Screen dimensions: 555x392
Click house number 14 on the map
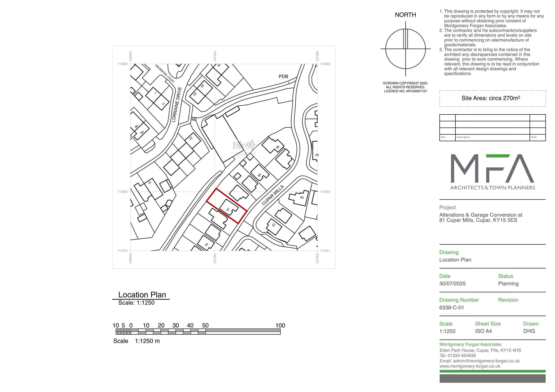pos(149,183)
